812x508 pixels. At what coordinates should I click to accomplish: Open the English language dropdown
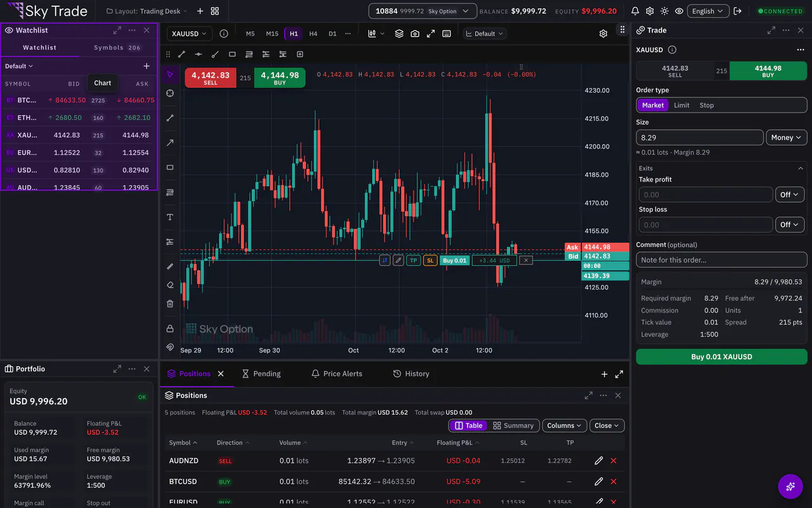708,11
